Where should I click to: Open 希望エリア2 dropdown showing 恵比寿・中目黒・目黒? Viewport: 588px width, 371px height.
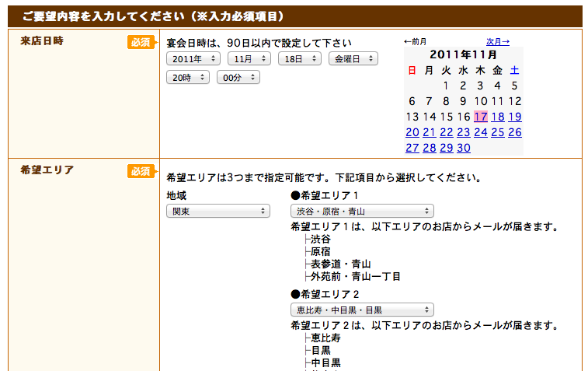[x=362, y=310]
